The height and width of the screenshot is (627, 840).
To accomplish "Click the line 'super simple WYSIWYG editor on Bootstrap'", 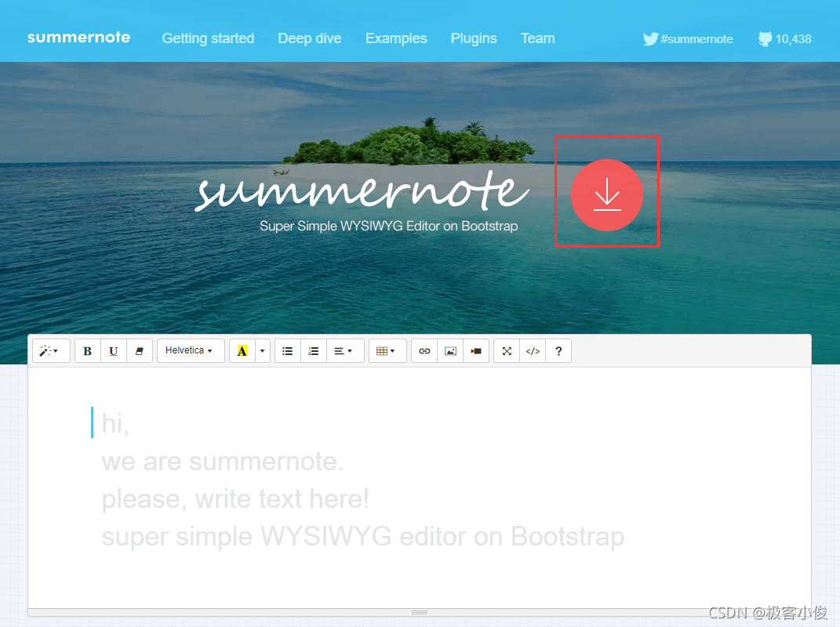I will [x=363, y=537].
